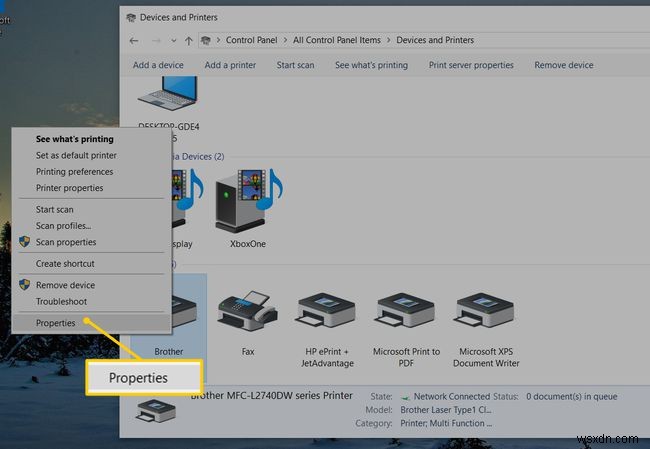Select Microsoft XPS Document Writer icon
Image resolution: width=650 pixels, height=449 pixels.
point(485,311)
